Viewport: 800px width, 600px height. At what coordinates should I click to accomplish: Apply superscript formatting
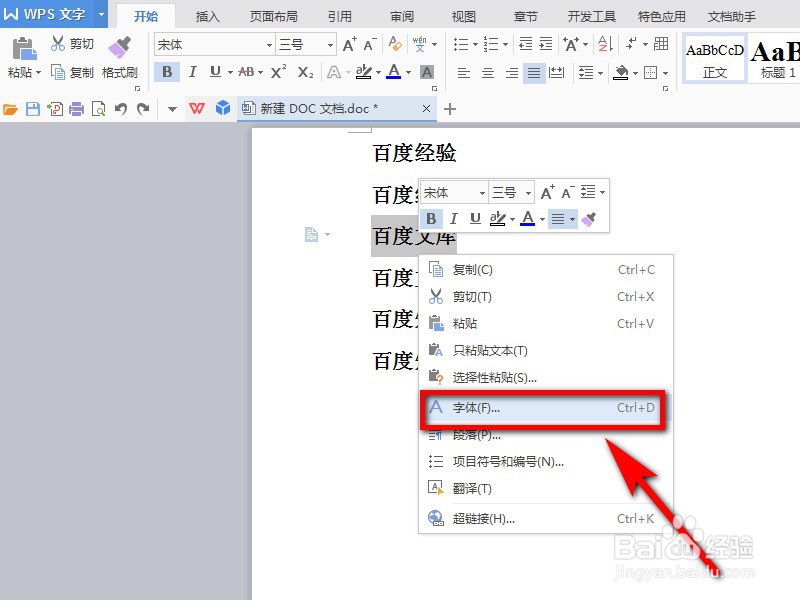pyautogui.click(x=278, y=72)
